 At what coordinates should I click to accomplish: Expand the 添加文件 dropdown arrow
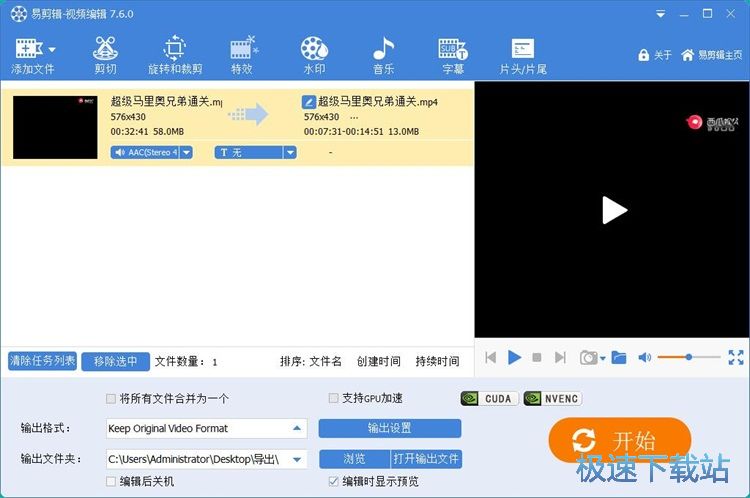click(52, 49)
